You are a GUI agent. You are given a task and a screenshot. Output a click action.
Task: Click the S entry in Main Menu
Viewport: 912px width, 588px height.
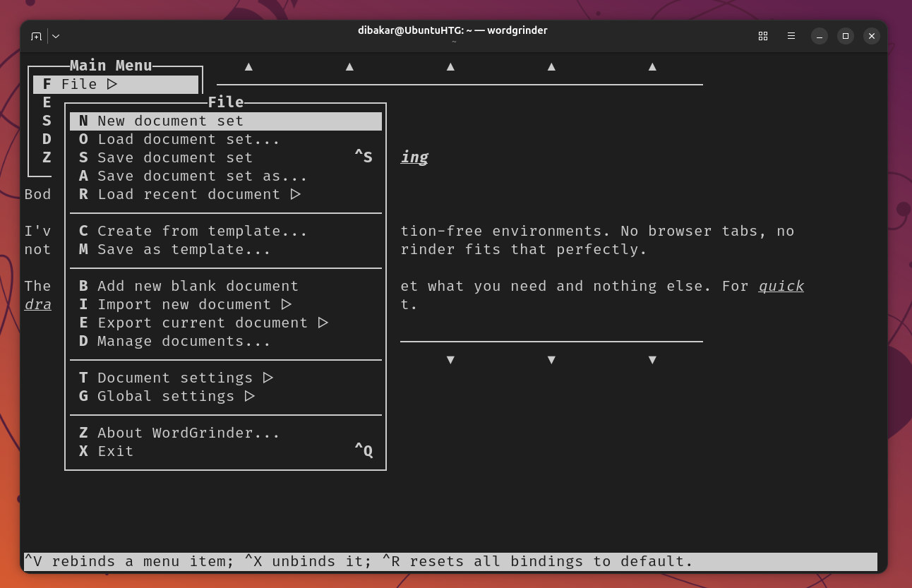[47, 121]
